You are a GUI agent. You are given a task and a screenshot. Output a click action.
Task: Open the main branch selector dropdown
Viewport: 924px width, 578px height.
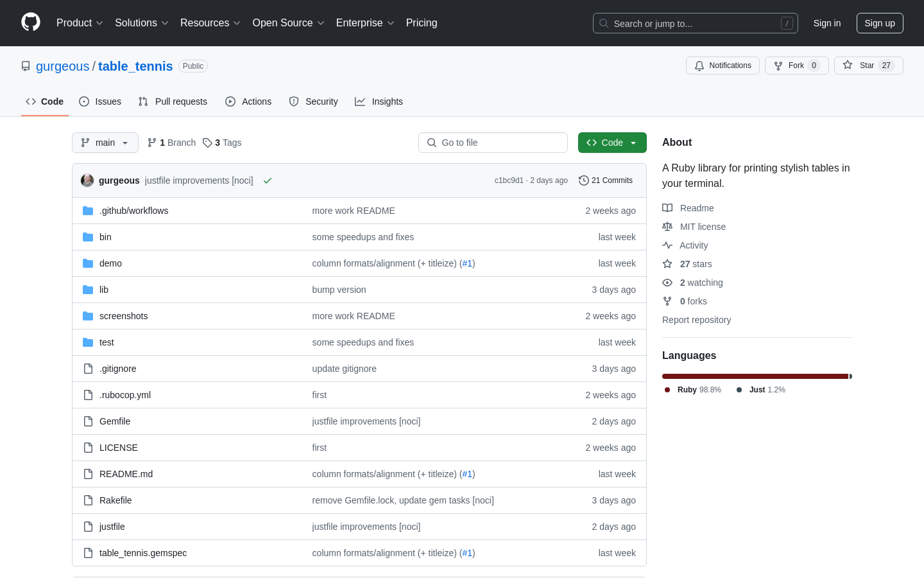(105, 143)
